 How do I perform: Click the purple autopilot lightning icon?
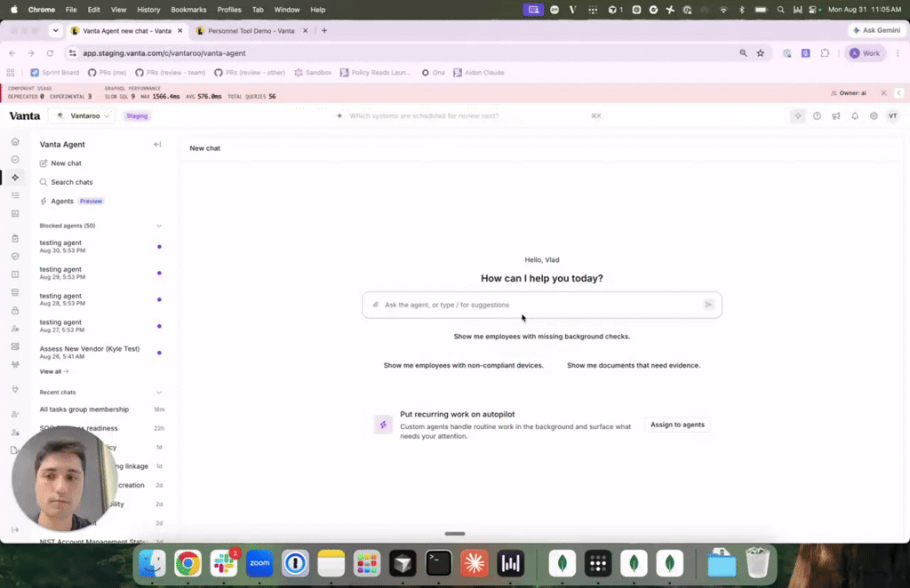click(x=383, y=425)
